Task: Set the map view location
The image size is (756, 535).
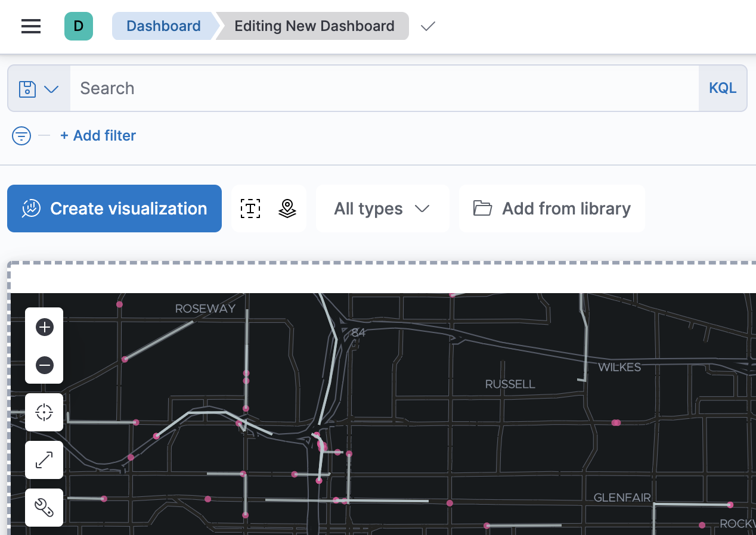Action: pos(44,412)
